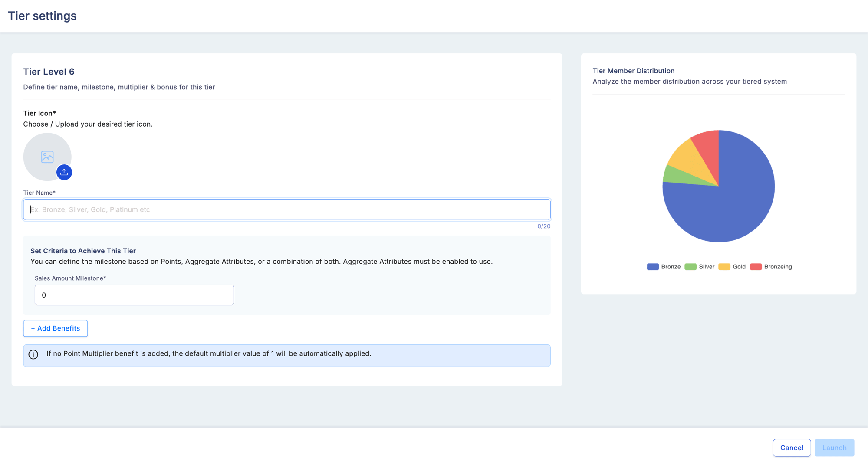The image size is (868, 468).
Task: Click the Tier Member Distribution title
Action: click(634, 71)
